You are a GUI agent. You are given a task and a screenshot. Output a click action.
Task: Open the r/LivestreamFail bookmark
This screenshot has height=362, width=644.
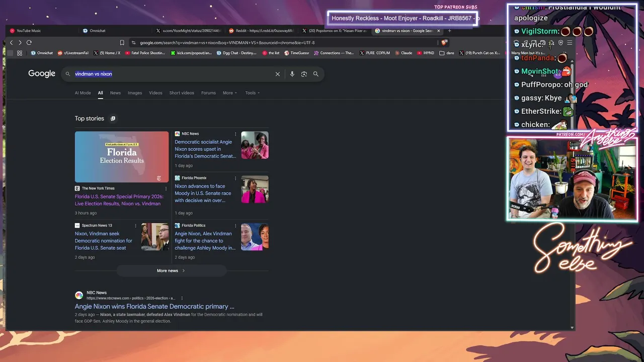point(73,53)
